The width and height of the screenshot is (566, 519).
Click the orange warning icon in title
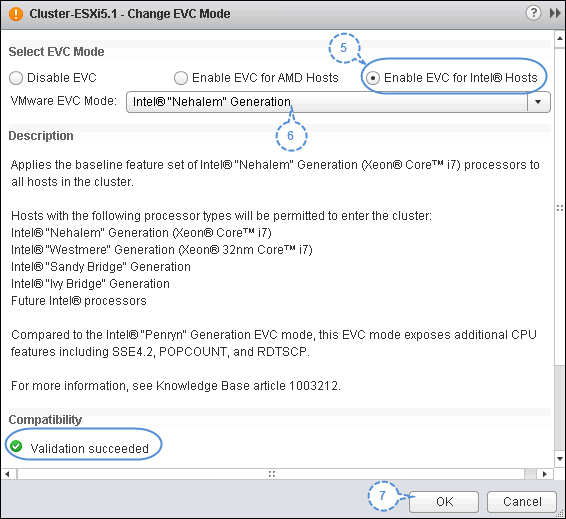pyautogui.click(x=16, y=14)
